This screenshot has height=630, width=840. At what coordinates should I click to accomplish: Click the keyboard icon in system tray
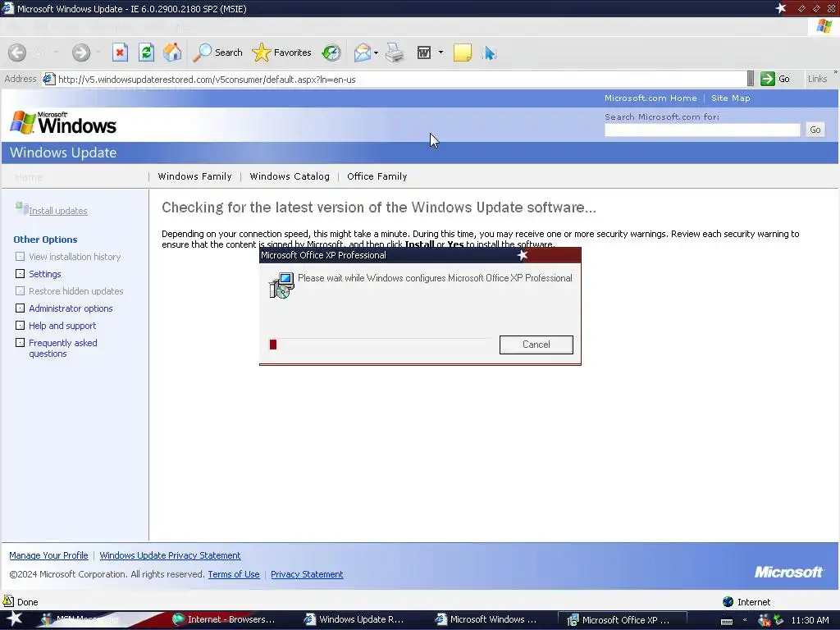pos(727,621)
